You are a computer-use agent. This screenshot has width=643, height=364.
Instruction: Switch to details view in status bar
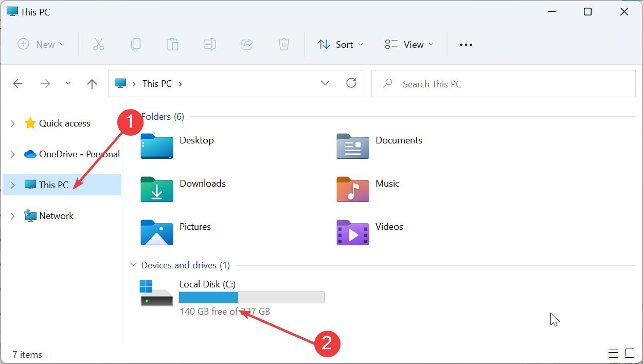(613, 353)
